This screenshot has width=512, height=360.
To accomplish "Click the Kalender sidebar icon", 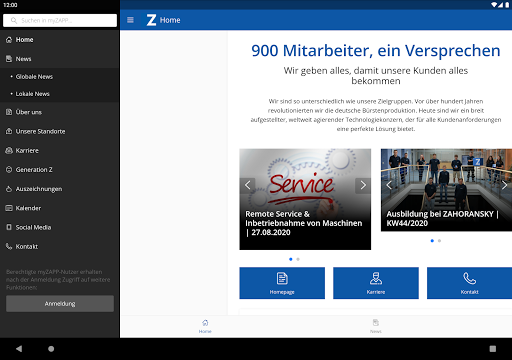I will pyautogui.click(x=9, y=208).
